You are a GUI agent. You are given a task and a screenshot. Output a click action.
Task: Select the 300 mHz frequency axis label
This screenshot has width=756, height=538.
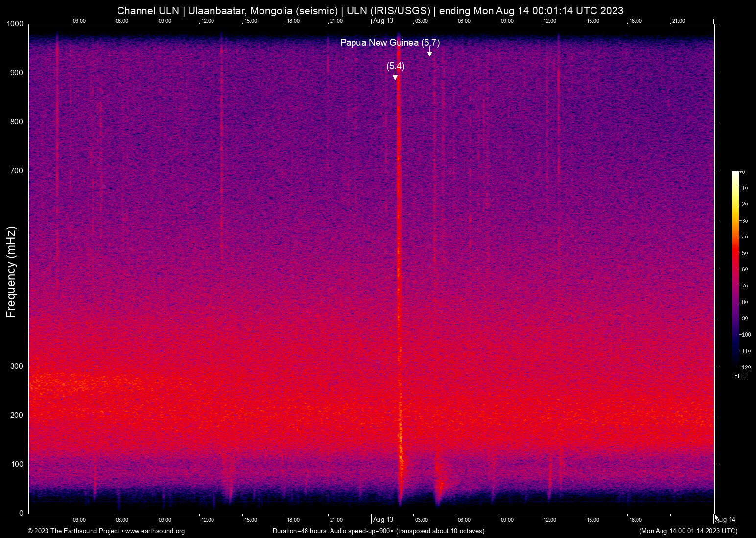[x=17, y=367]
